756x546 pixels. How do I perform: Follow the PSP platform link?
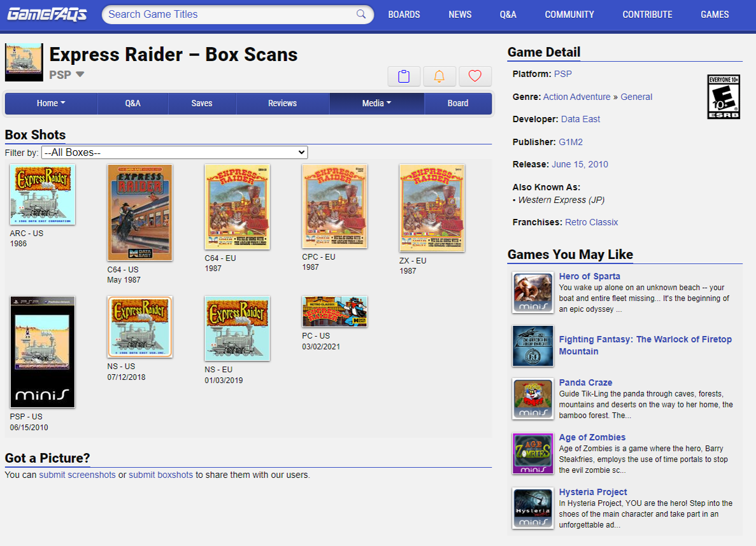coord(562,74)
